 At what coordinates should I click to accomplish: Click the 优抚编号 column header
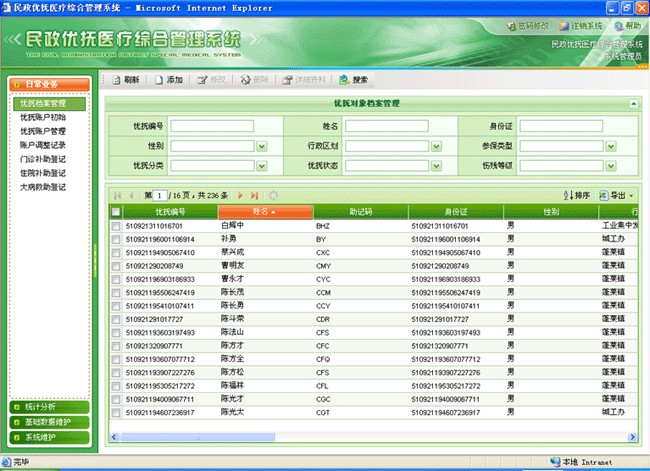(170, 212)
